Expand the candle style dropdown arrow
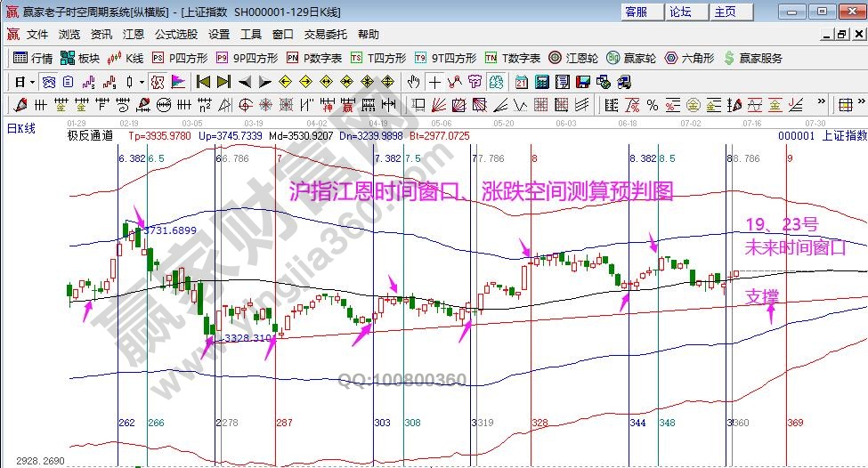 pyautogui.click(x=142, y=82)
